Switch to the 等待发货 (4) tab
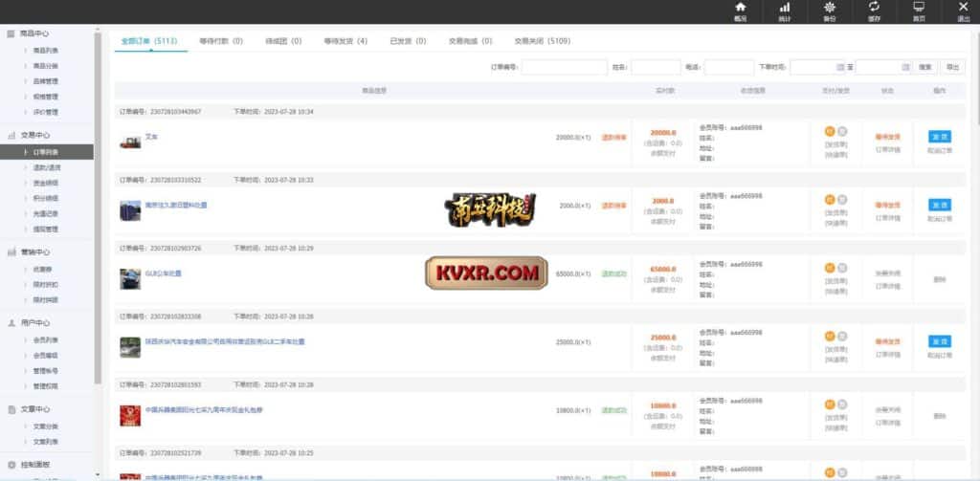The image size is (980, 481). click(x=345, y=41)
